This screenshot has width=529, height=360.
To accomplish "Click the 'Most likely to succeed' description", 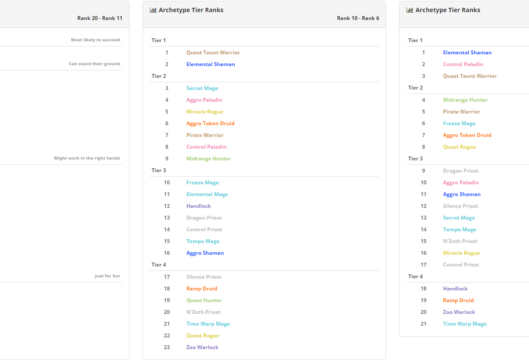I will coord(95,40).
